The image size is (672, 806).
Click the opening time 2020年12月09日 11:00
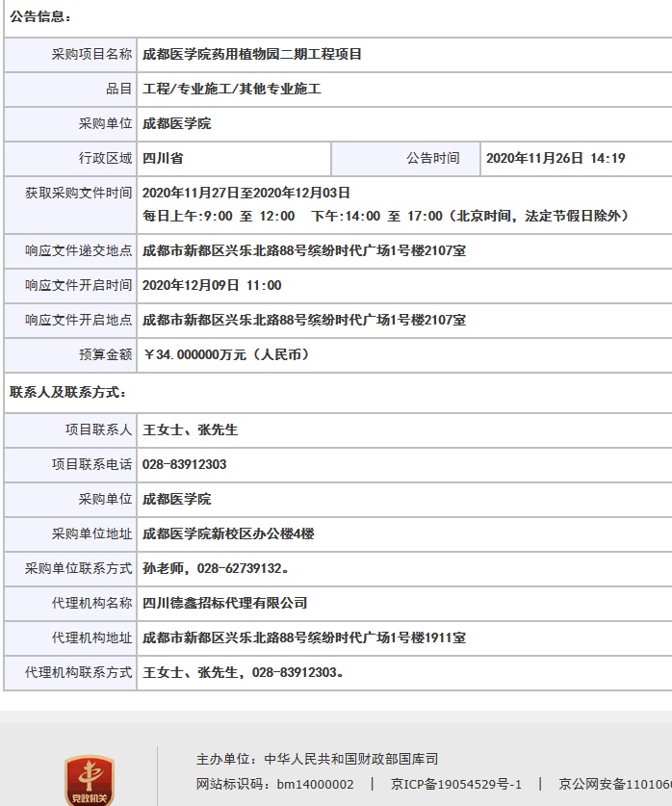pyautogui.click(x=212, y=285)
